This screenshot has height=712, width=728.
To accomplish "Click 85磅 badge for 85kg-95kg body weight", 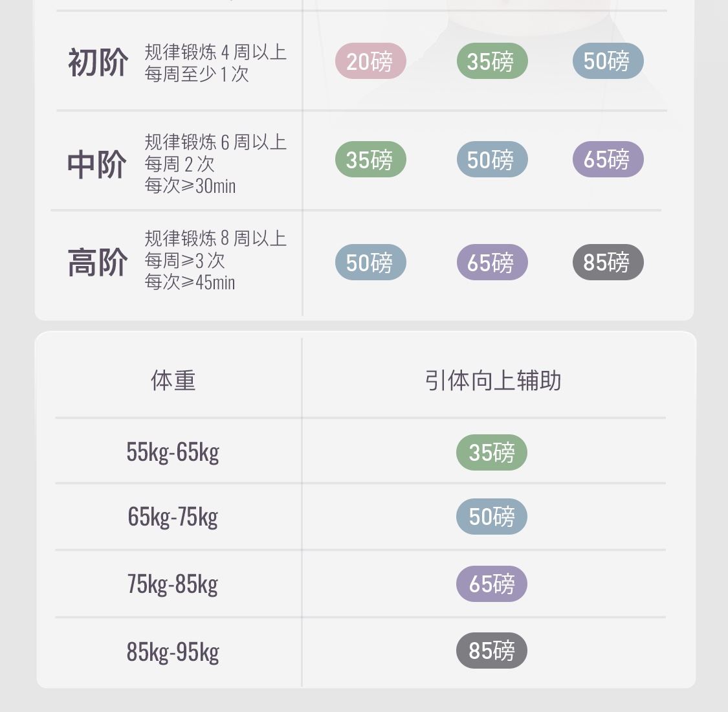I will [492, 651].
